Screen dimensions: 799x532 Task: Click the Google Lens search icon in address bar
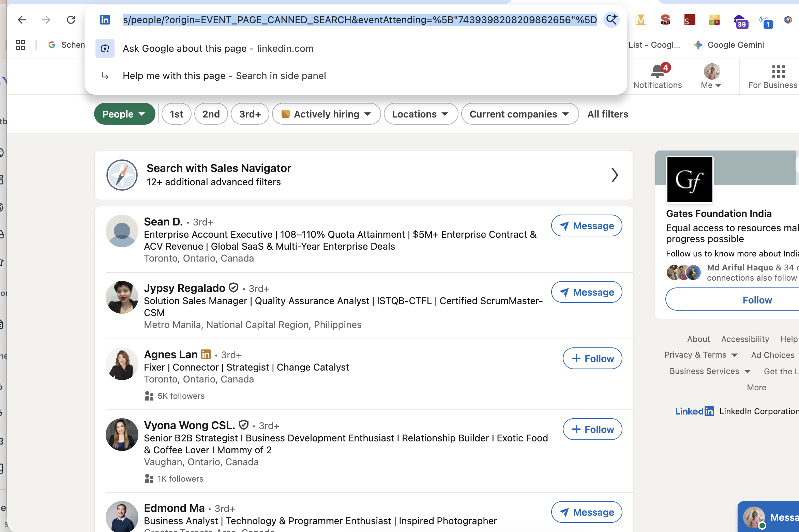coord(612,20)
